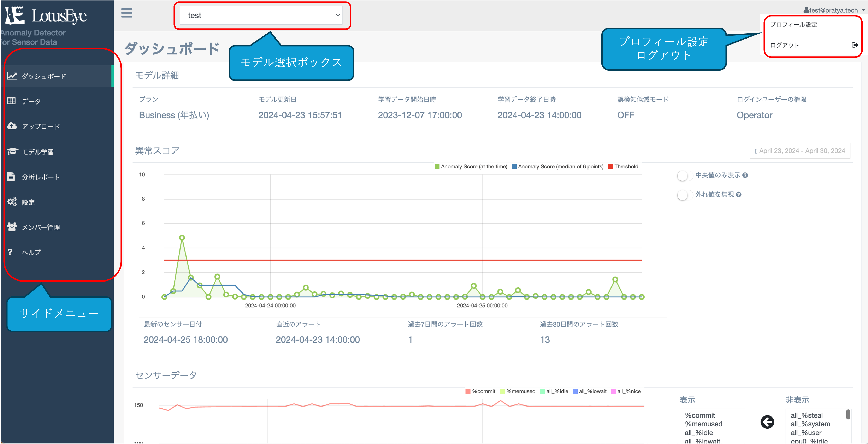Click the cloud upload icon in sidebar
Image resolution: width=868 pixels, height=444 pixels.
pyautogui.click(x=12, y=126)
